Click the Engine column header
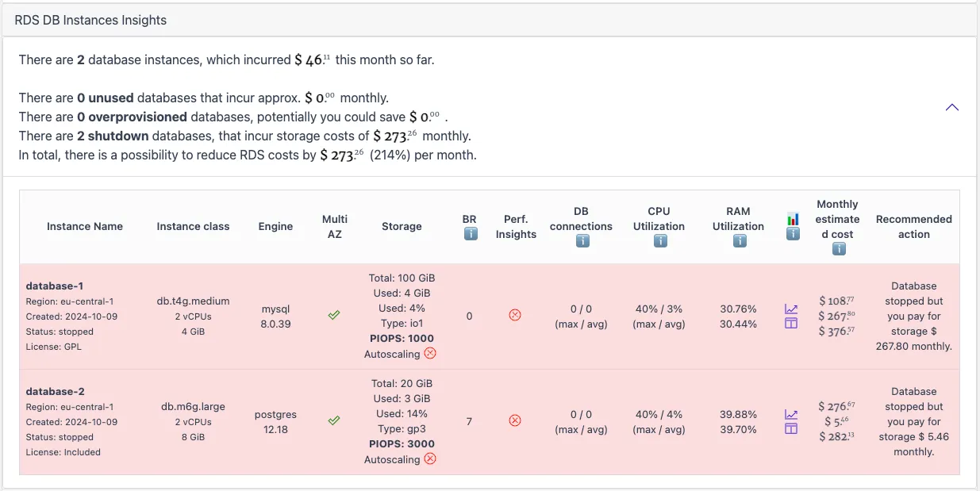 pyautogui.click(x=275, y=226)
